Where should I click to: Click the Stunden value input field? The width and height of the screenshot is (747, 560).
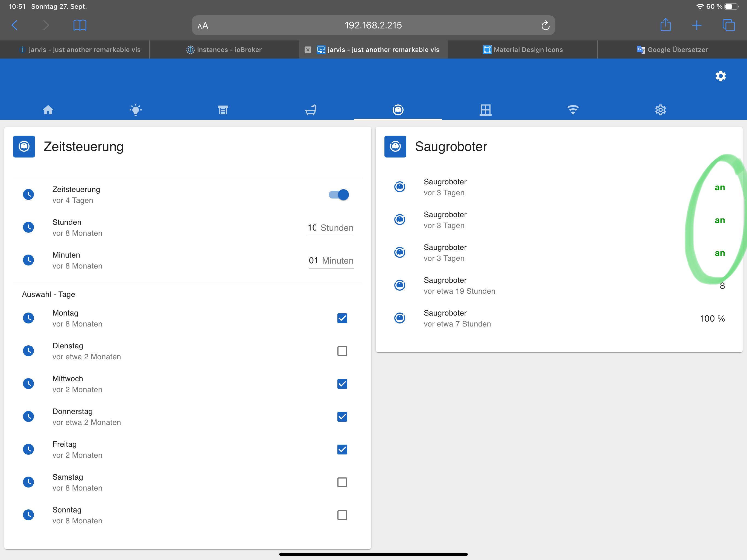point(312,228)
